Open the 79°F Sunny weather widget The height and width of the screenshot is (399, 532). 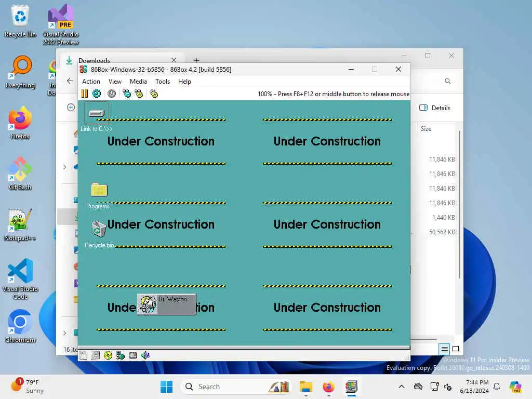coord(27,386)
